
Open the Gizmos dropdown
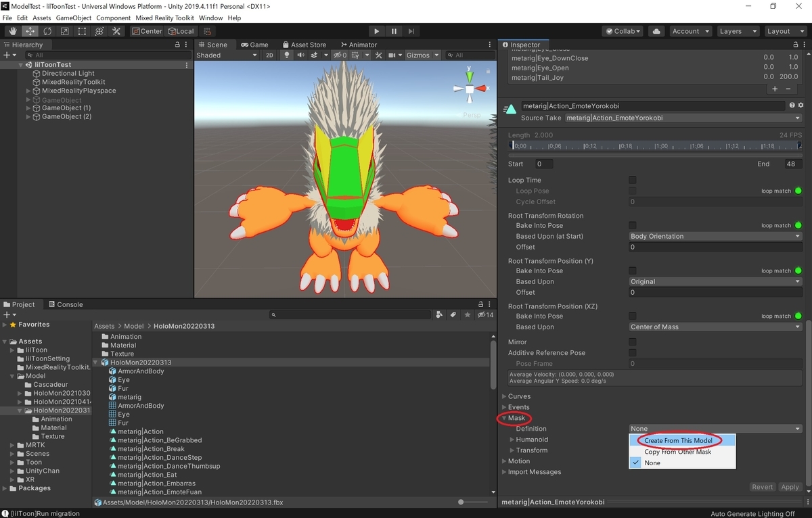(423, 55)
